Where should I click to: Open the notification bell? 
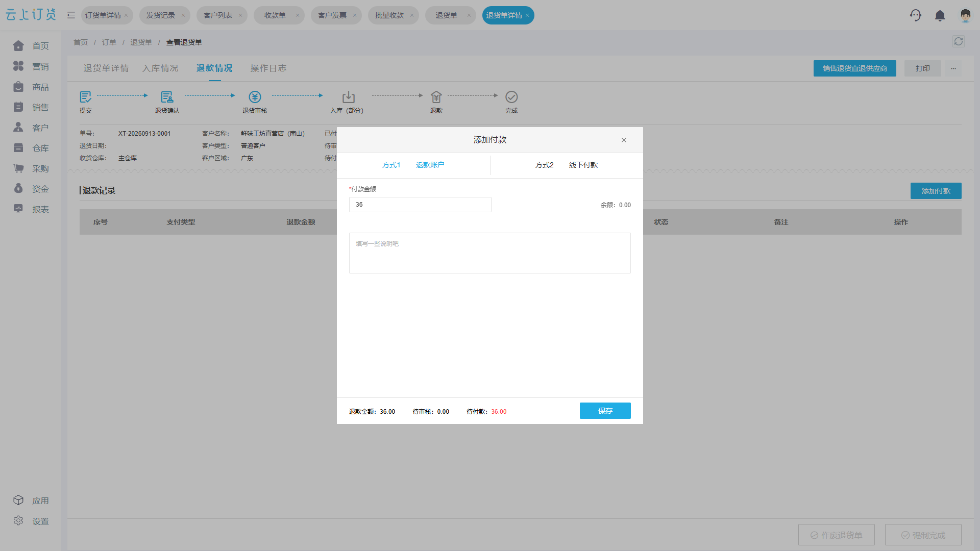tap(940, 16)
